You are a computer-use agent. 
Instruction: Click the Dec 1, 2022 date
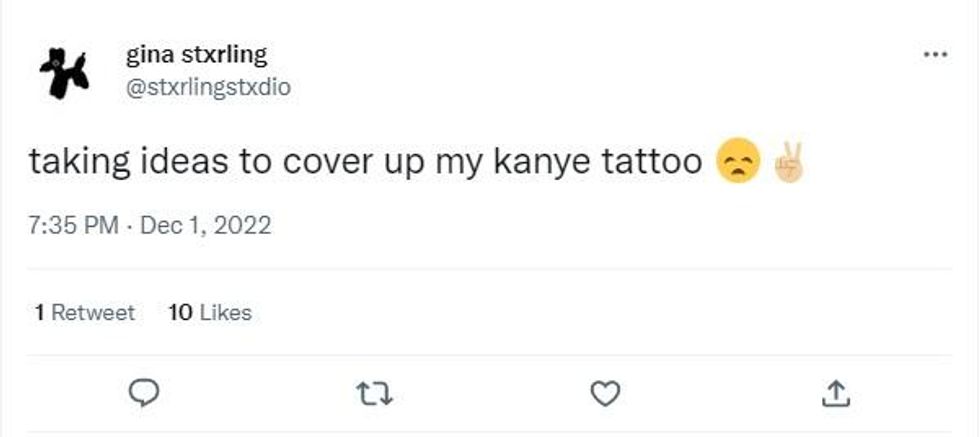coord(205,226)
